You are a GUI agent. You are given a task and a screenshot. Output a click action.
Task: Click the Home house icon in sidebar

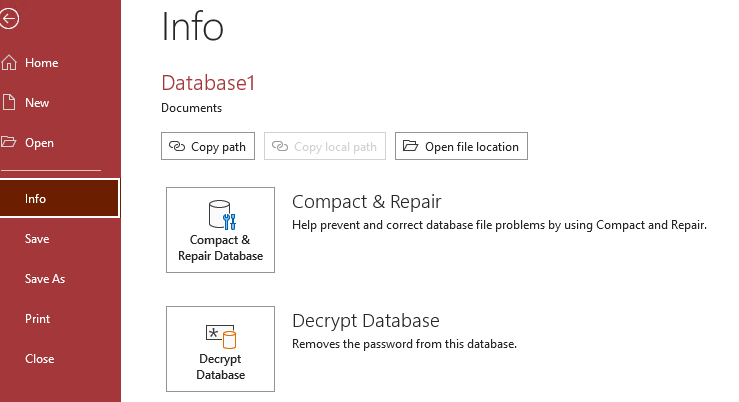(9, 63)
